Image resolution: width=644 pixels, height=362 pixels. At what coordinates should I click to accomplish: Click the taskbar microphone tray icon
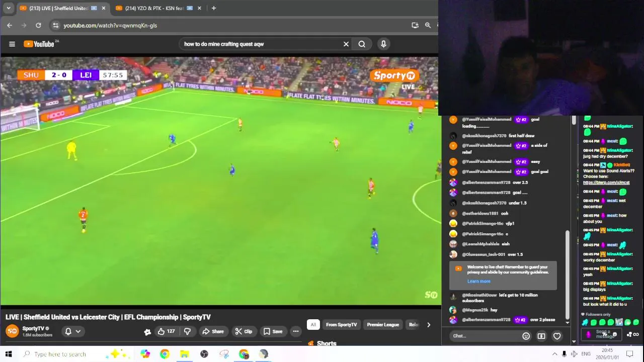565,354
